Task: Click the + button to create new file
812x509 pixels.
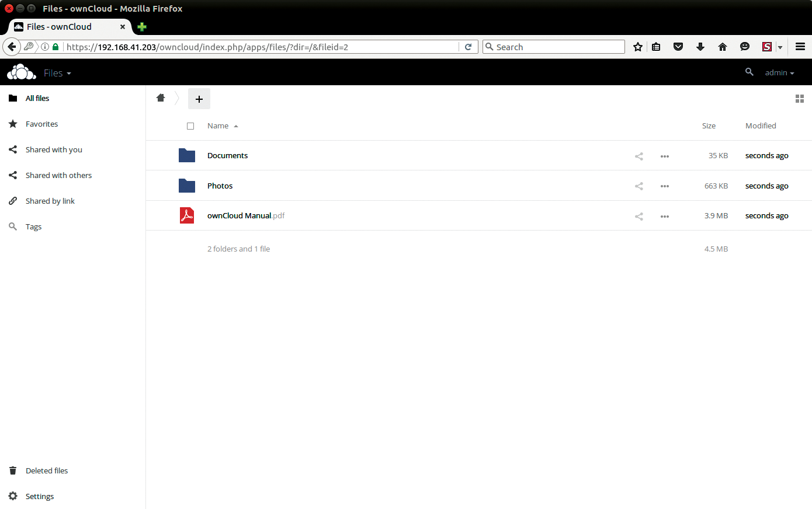Action: 199,98
